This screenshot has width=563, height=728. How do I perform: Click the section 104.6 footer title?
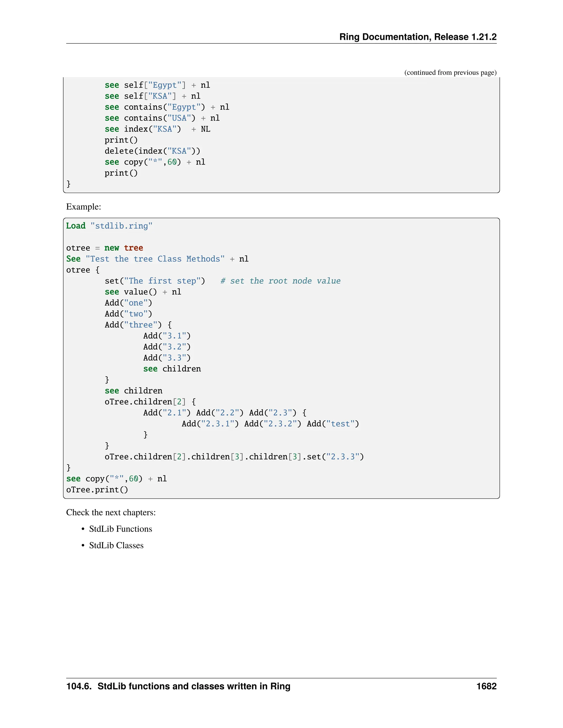point(178,686)
